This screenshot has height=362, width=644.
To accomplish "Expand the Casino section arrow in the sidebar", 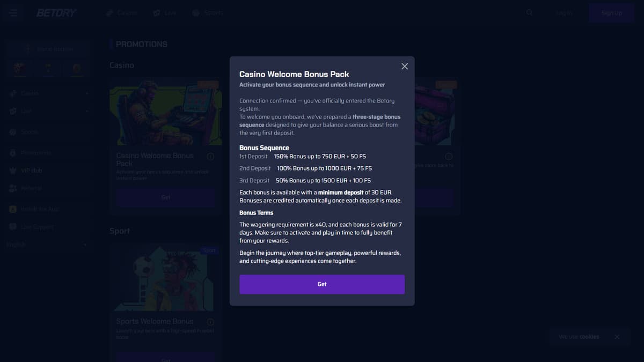I will pyautogui.click(x=86, y=93).
